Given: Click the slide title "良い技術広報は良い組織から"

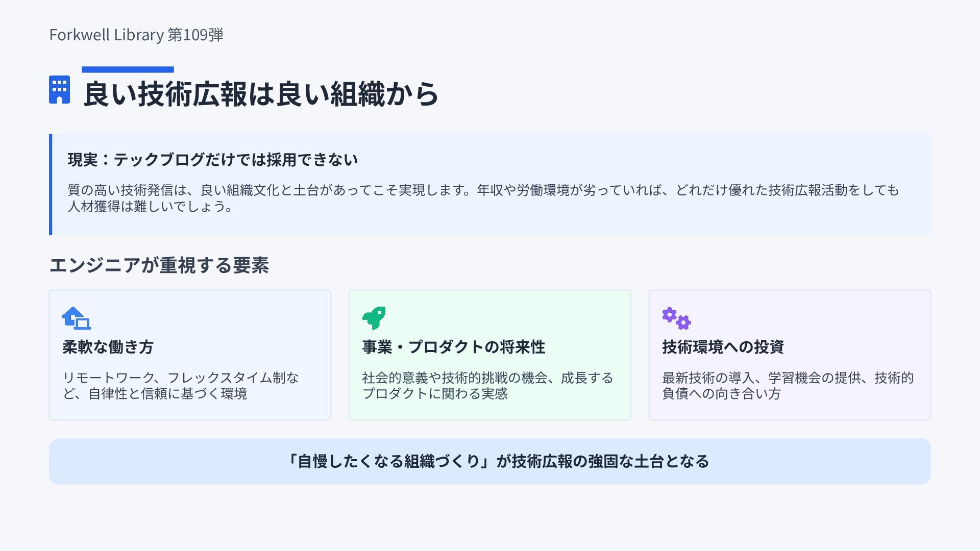Looking at the screenshot, I should [260, 94].
